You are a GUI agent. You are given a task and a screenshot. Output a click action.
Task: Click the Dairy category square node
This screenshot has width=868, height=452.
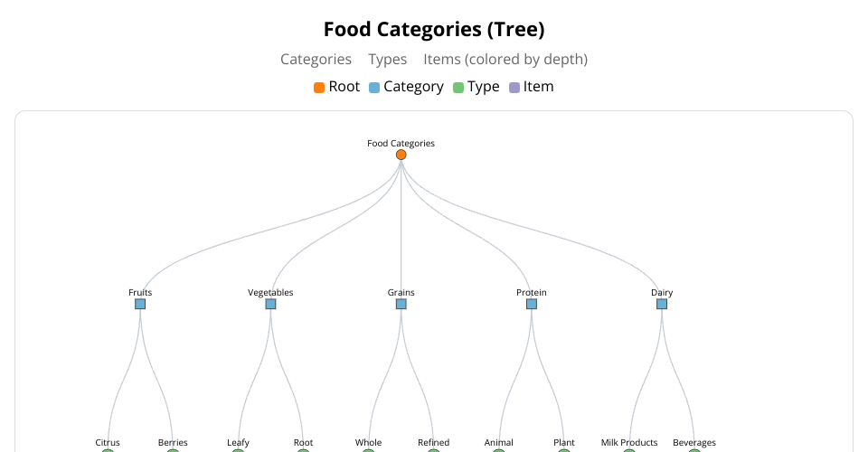pos(662,305)
